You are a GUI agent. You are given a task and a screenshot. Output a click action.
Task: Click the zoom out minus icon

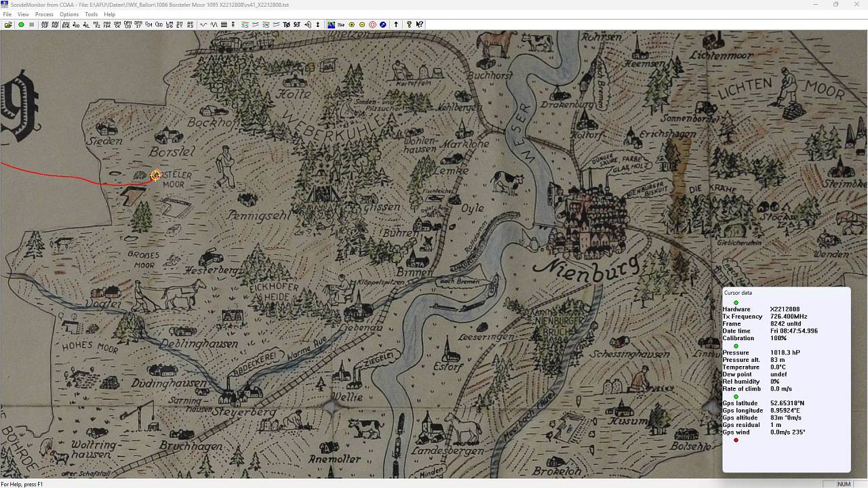(x=362, y=24)
